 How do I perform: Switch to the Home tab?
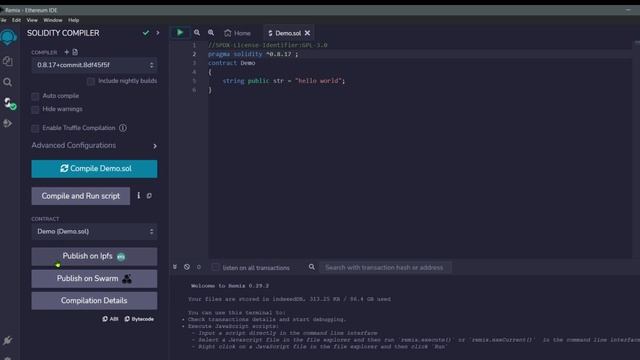(x=238, y=33)
